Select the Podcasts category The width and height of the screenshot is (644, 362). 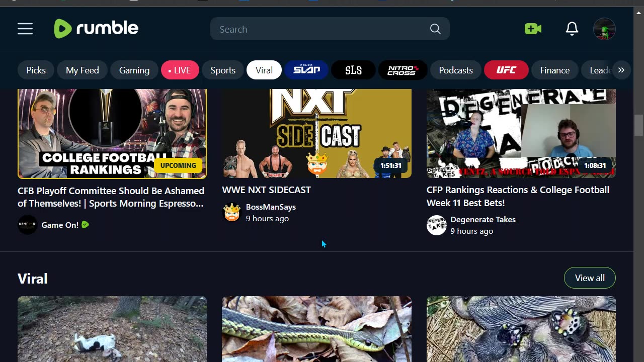tap(456, 70)
